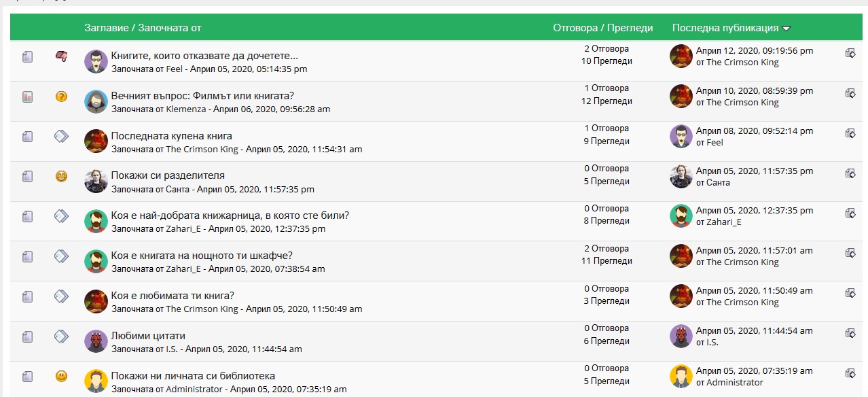Sort topics by "Започната от" header
This screenshot has height=397, width=868.
pos(170,28)
